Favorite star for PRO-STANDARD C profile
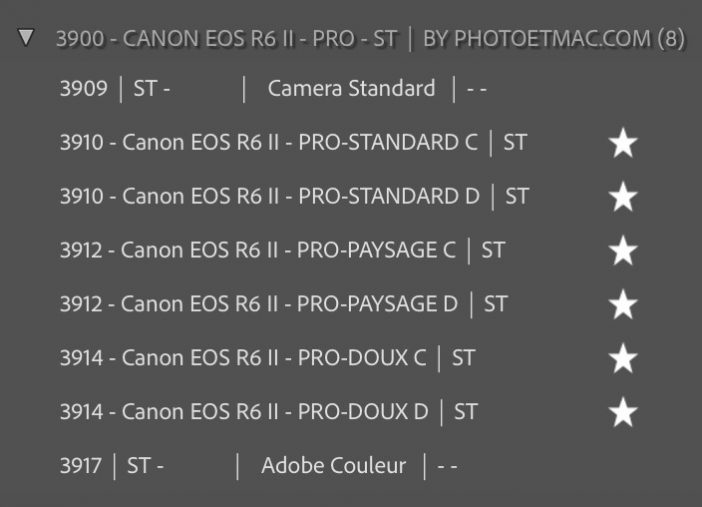The height and width of the screenshot is (507, 702). [x=623, y=143]
